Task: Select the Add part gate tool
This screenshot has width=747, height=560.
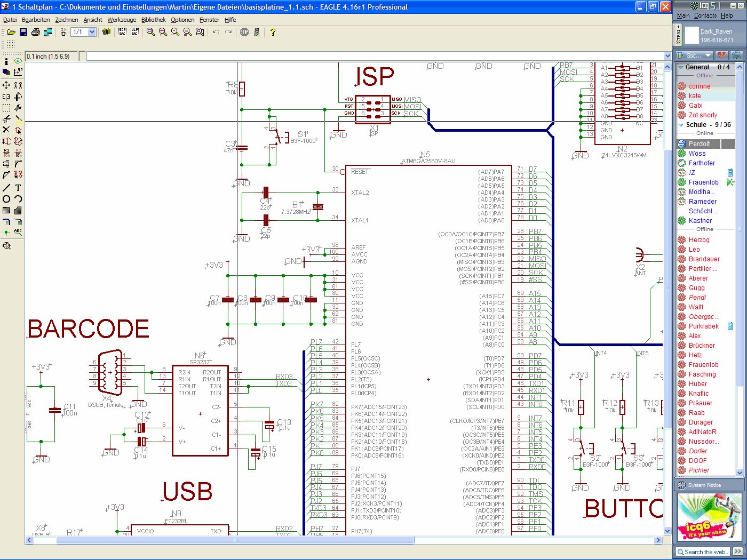Action: (x=18, y=130)
